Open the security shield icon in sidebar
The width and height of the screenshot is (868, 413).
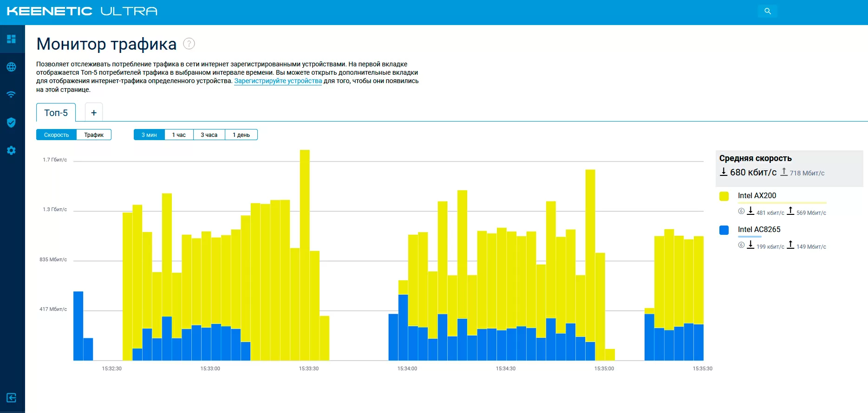click(x=12, y=123)
